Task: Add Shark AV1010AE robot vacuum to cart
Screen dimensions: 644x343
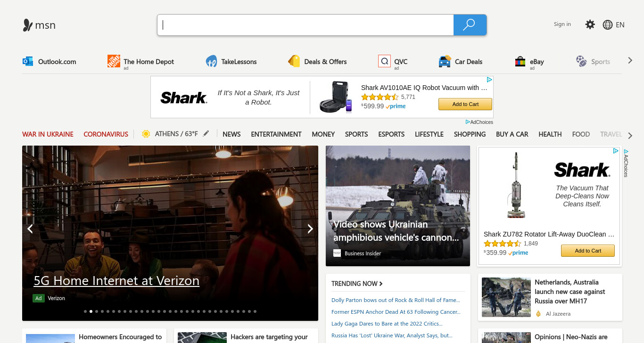Action: click(465, 104)
